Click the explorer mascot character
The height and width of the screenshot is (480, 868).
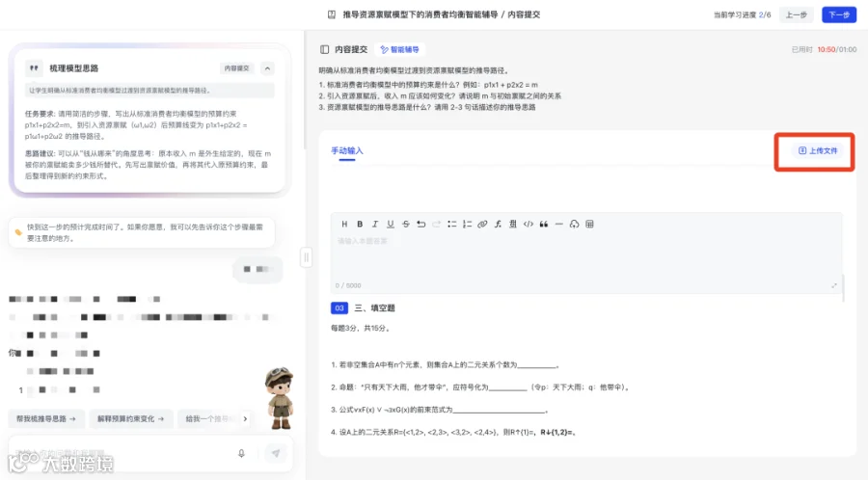tap(279, 398)
